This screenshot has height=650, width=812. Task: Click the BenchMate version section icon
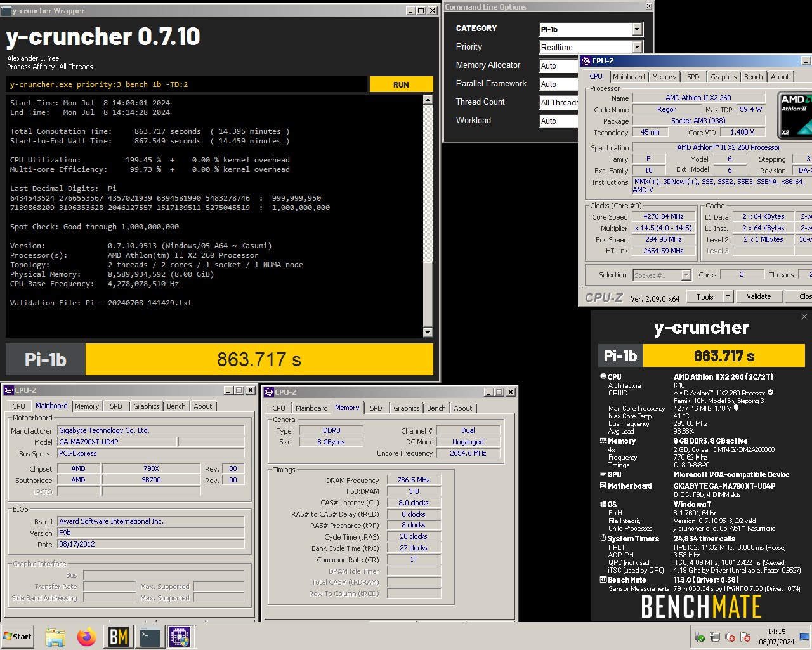pyautogui.click(x=603, y=580)
